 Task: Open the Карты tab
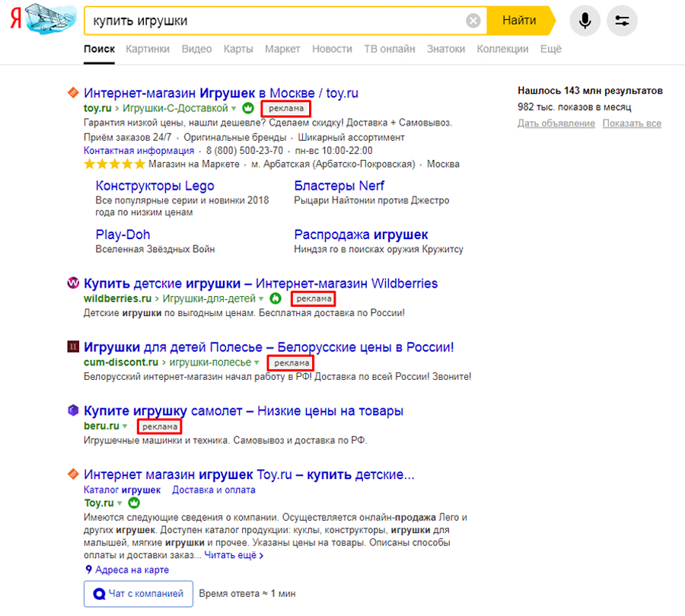coord(238,49)
